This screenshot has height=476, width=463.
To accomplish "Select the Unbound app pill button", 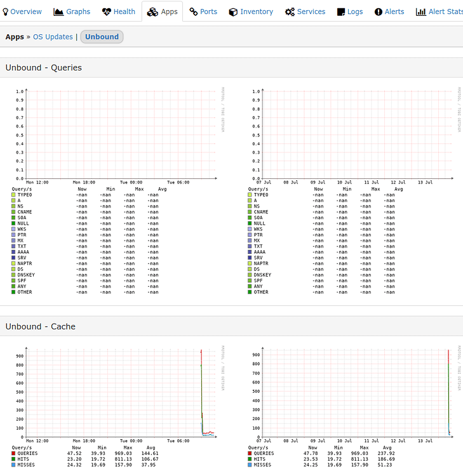I will [102, 37].
